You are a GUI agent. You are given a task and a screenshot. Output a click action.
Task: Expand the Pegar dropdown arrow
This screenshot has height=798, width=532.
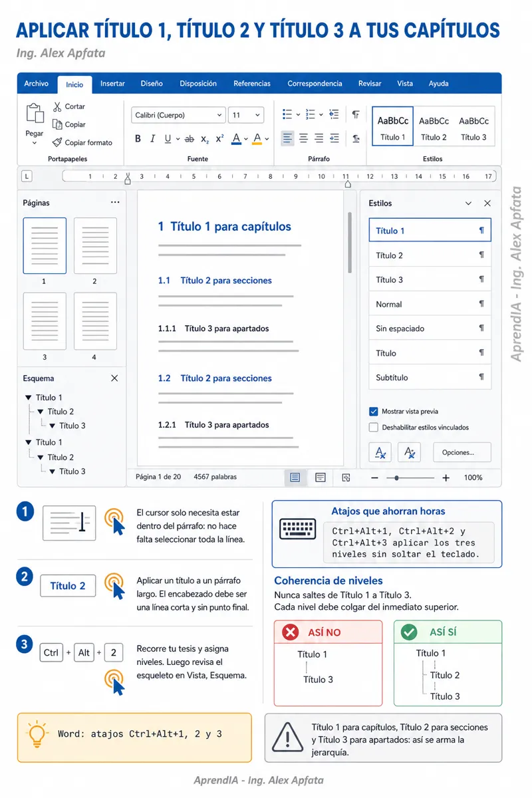click(x=34, y=143)
